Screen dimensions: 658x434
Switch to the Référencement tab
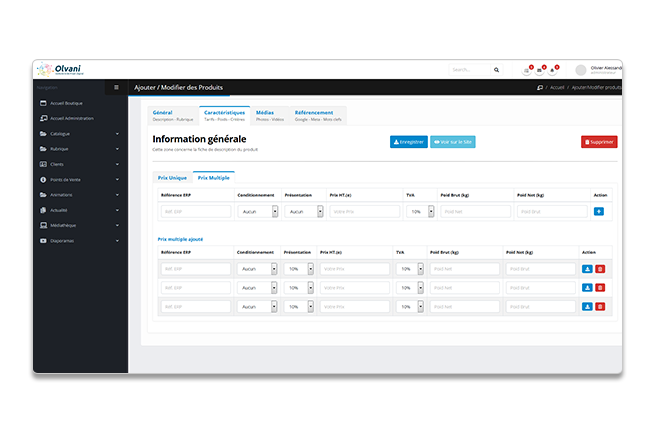point(318,115)
